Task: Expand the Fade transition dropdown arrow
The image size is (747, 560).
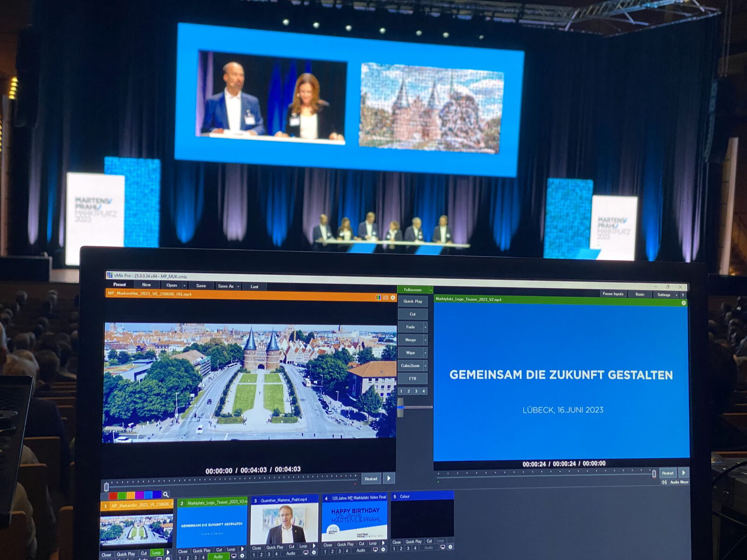Action: (425, 327)
